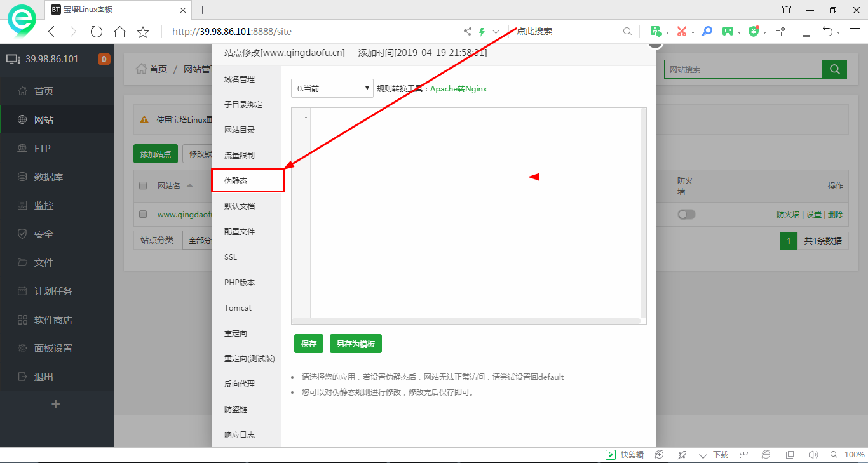Open a new tab with plus icon
868x463 pixels.
click(x=203, y=10)
